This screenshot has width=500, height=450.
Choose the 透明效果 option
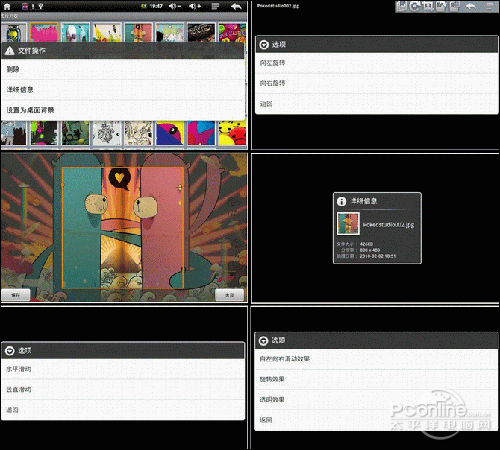tap(376, 400)
